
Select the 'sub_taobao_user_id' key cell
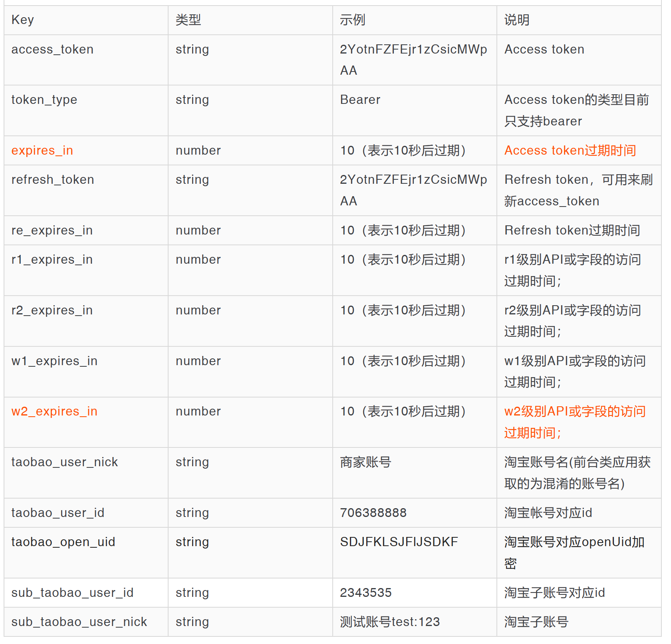click(x=86, y=592)
